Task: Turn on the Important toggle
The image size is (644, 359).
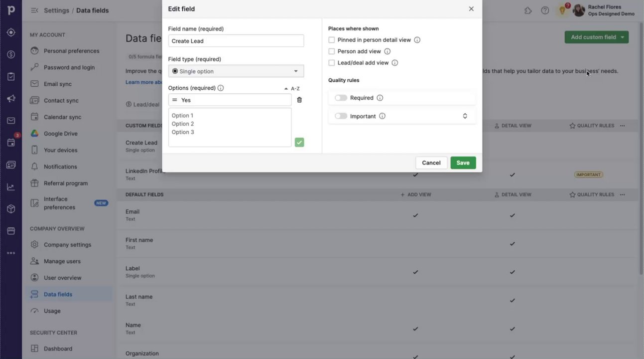Action: [341, 116]
